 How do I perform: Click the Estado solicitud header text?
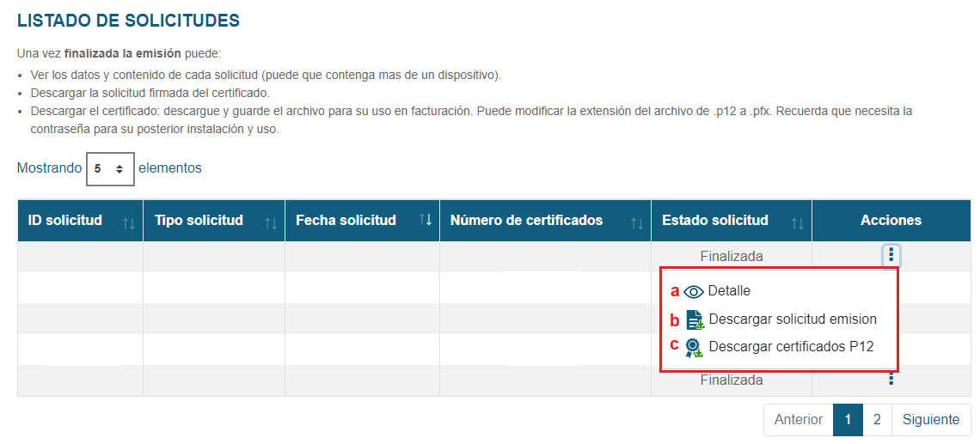click(715, 221)
